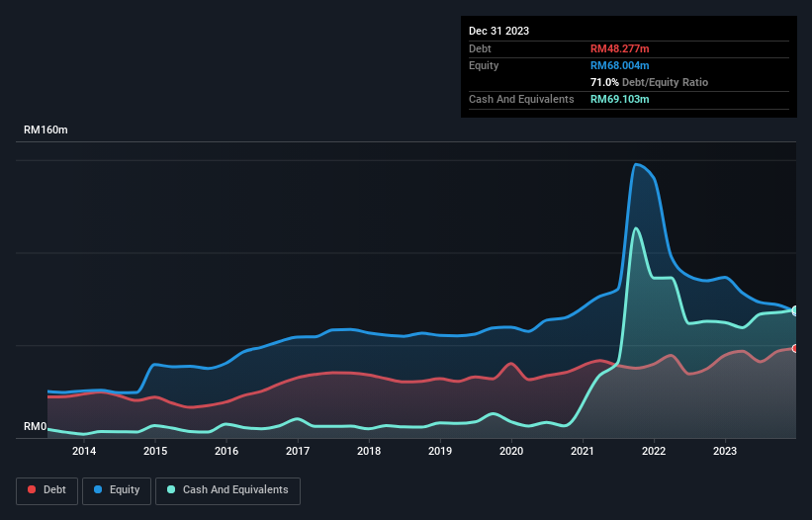The width and height of the screenshot is (812, 520).
Task: Click the blue Equity legend dot
Action: [98, 489]
